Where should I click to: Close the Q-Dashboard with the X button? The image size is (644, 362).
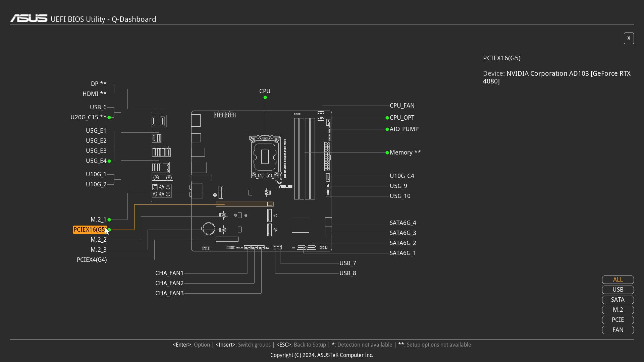[x=629, y=38]
